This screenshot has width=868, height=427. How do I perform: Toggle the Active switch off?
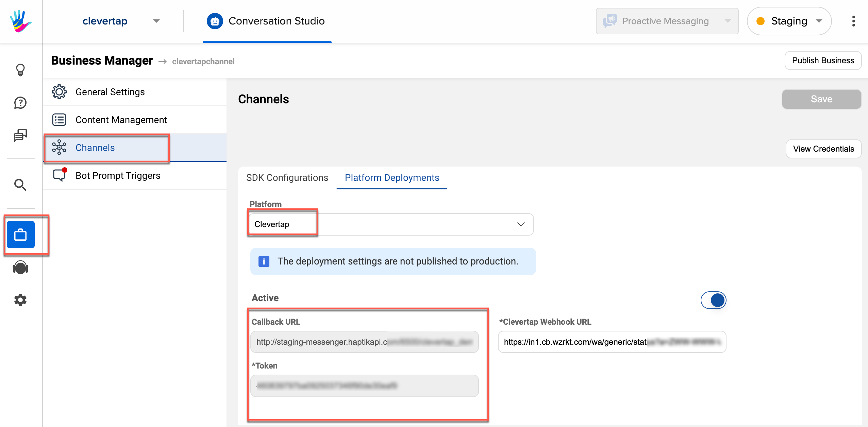pyautogui.click(x=713, y=300)
